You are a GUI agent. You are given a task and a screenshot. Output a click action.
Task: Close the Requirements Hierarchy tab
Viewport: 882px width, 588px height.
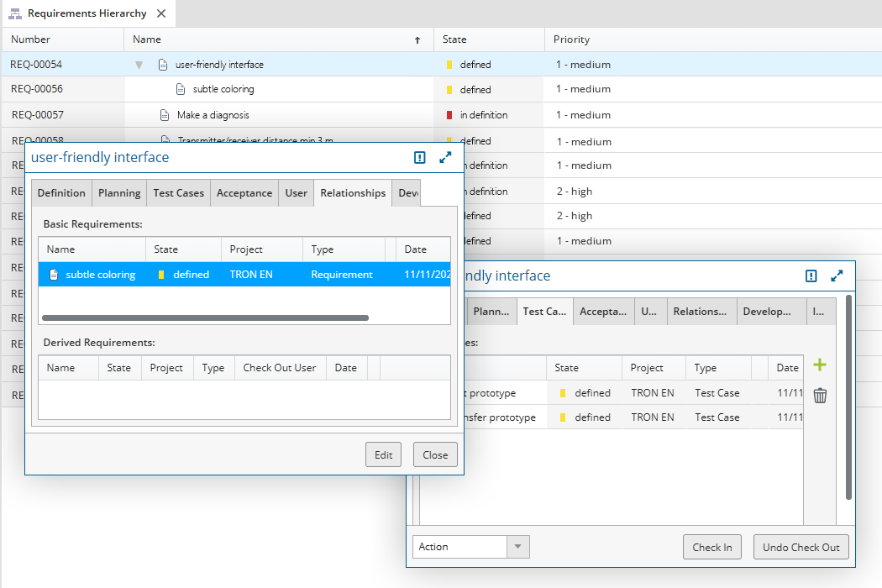pyautogui.click(x=161, y=13)
